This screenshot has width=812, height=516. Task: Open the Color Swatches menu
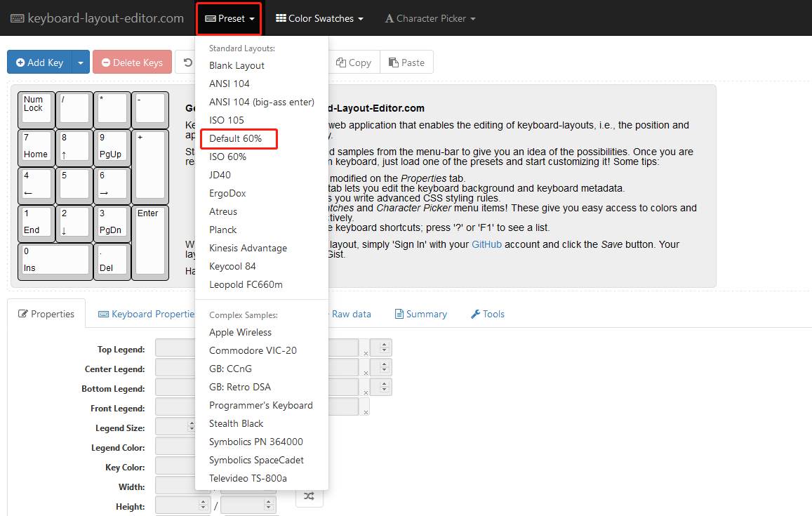(319, 19)
